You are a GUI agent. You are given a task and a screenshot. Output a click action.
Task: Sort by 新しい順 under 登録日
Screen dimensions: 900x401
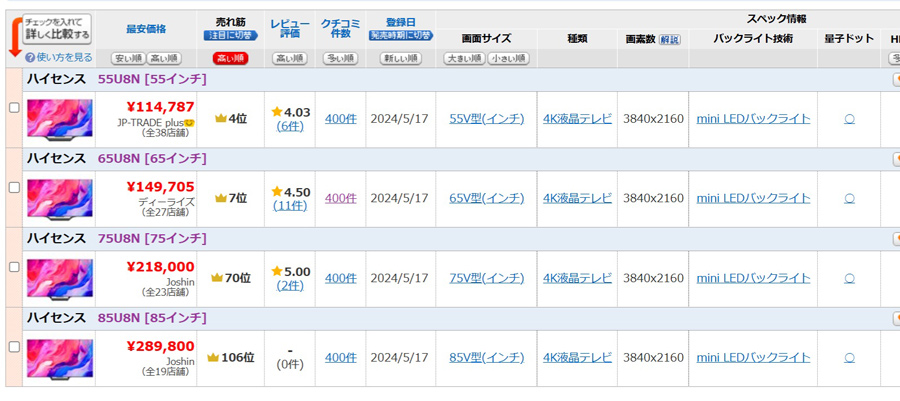(401, 58)
